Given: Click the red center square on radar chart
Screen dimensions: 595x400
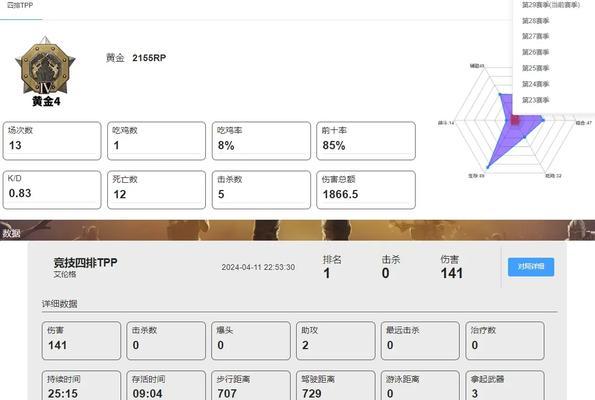Looking at the screenshot, I should (x=515, y=120).
